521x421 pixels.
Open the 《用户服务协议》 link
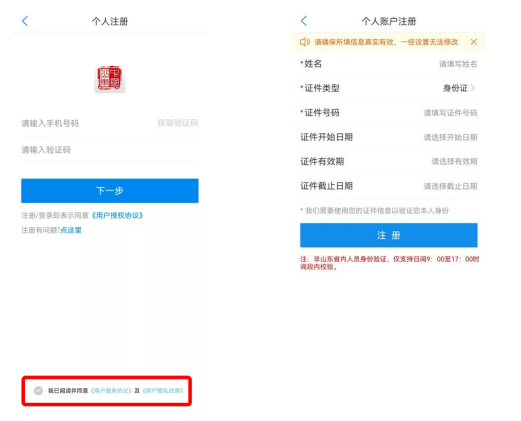click(x=111, y=391)
